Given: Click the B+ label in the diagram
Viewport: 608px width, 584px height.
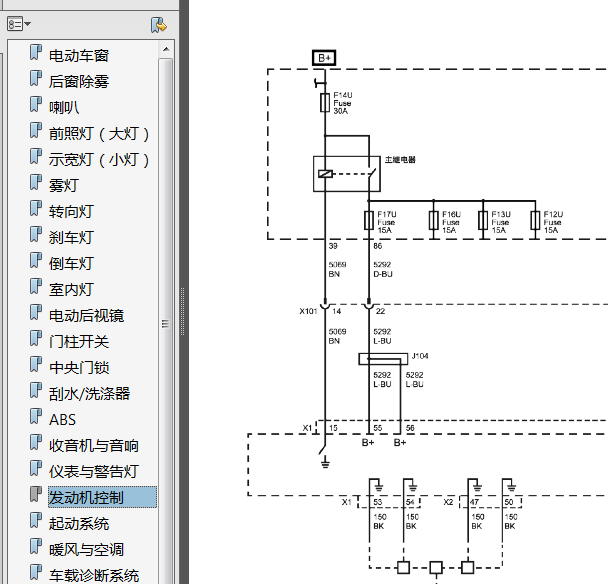Looking at the screenshot, I should tap(324, 58).
